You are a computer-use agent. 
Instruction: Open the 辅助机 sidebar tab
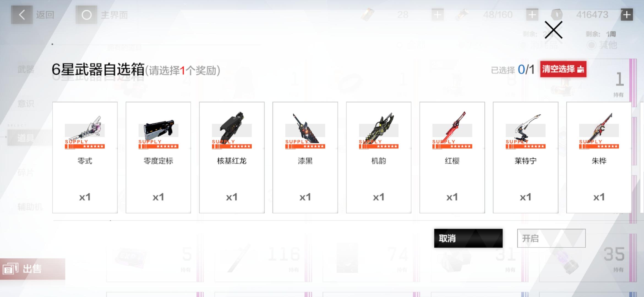(x=30, y=207)
